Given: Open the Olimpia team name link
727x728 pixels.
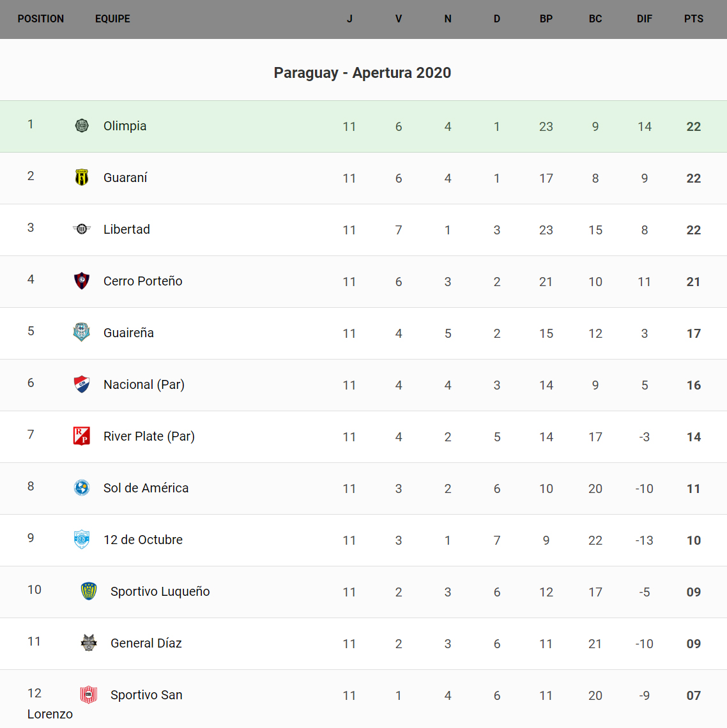Looking at the screenshot, I should [125, 126].
